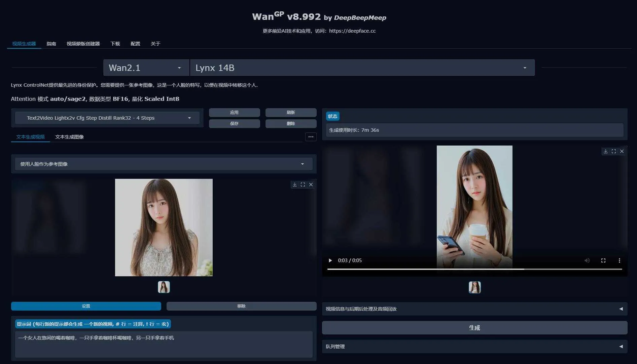This screenshot has width=637, height=364.
Task: Click the 保存 button
Action: click(234, 124)
